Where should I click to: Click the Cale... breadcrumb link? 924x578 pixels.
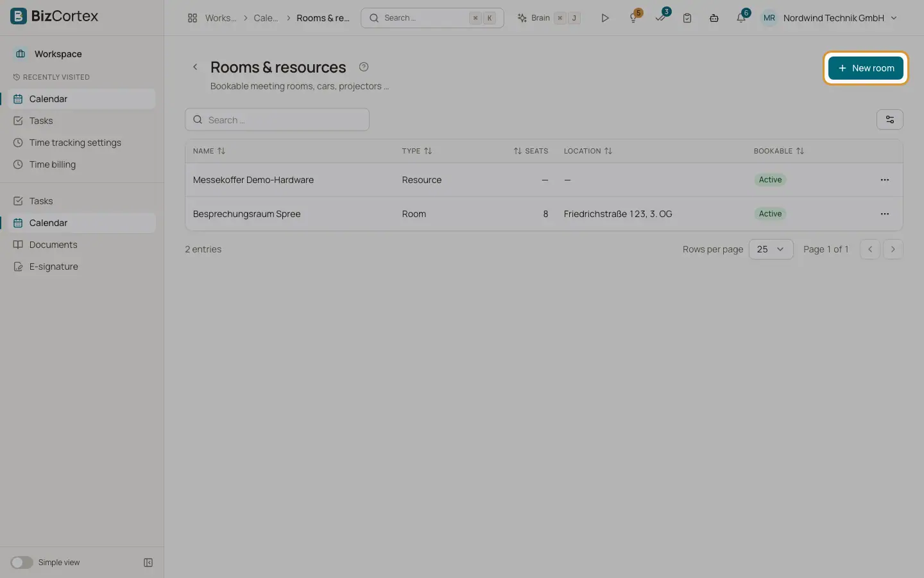coord(266,18)
